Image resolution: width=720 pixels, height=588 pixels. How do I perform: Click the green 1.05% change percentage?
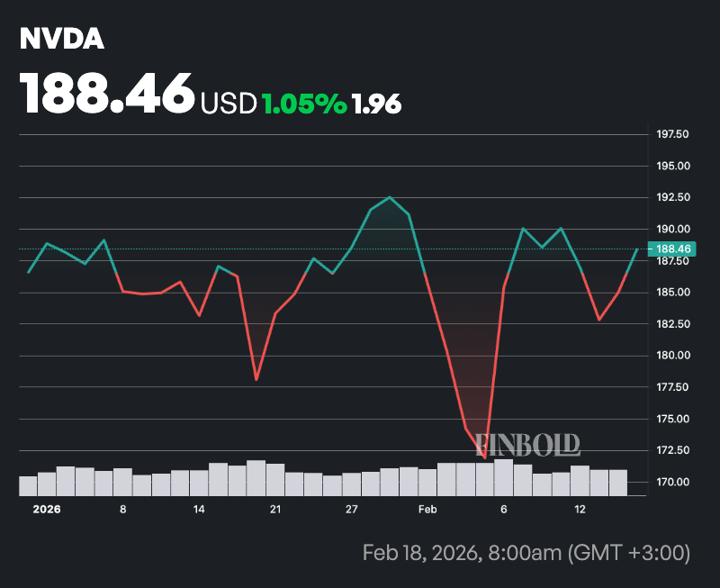(x=304, y=104)
